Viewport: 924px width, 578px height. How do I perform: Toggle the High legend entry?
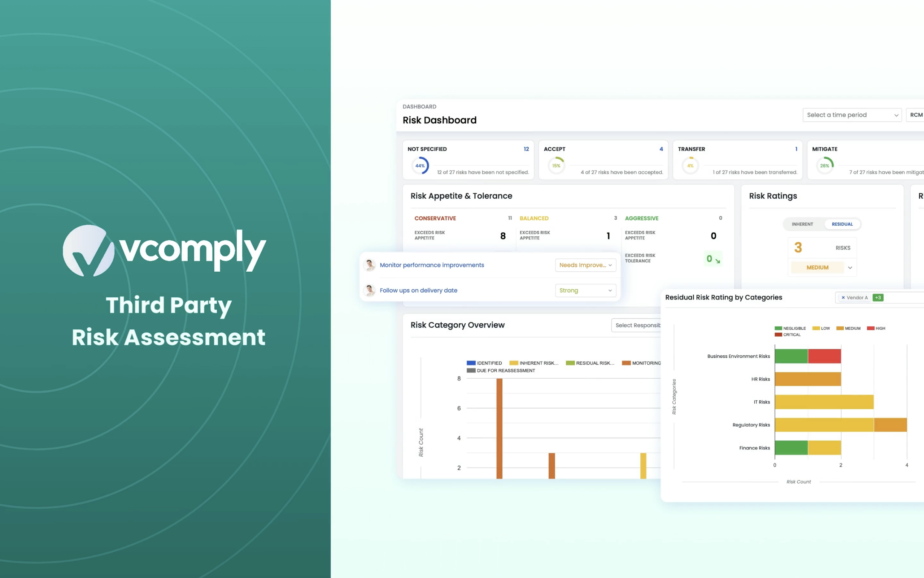876,328
